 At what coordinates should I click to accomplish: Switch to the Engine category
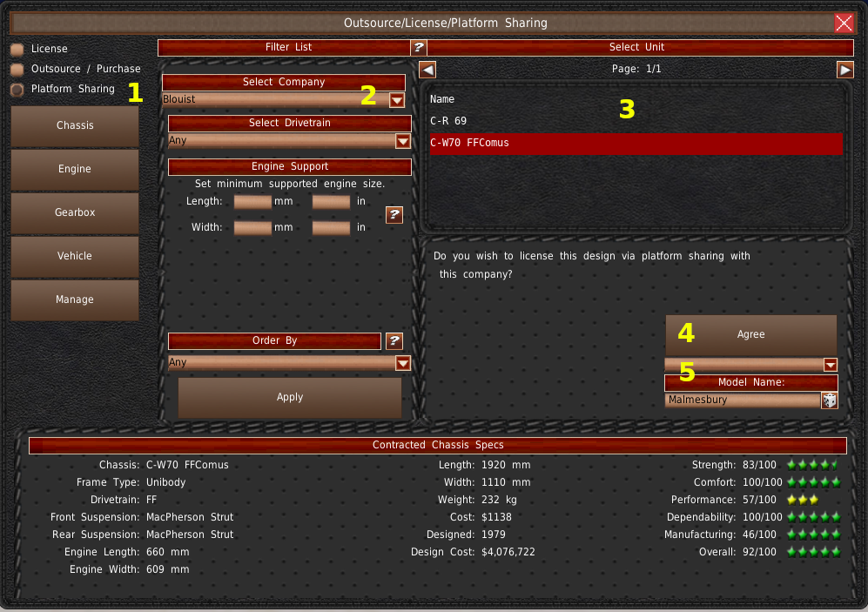pos(75,170)
